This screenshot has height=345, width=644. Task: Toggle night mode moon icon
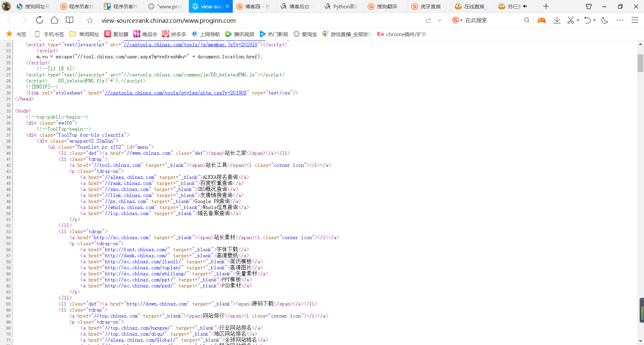tap(605, 20)
